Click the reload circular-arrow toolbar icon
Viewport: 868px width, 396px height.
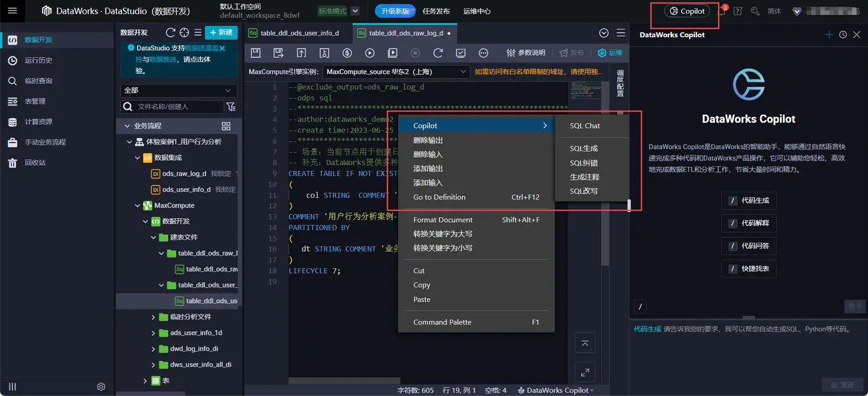tap(438, 53)
